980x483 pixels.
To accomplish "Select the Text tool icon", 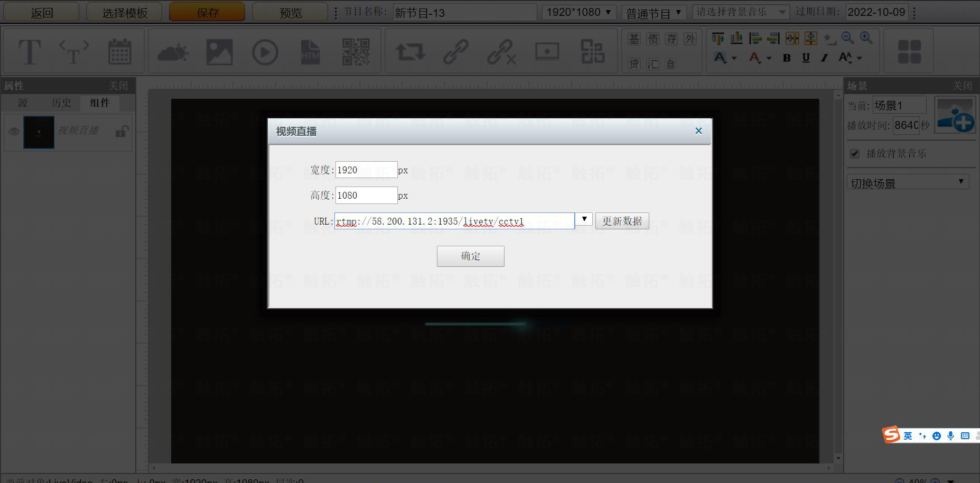I will (x=30, y=52).
